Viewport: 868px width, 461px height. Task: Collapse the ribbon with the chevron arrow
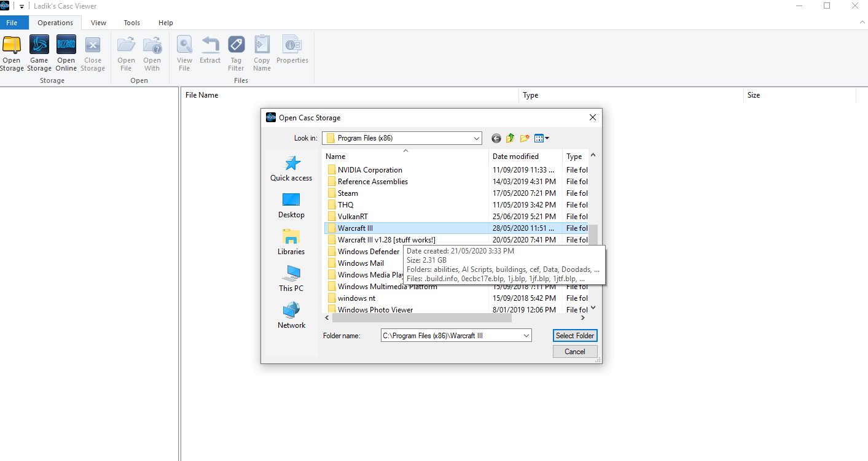862,22
